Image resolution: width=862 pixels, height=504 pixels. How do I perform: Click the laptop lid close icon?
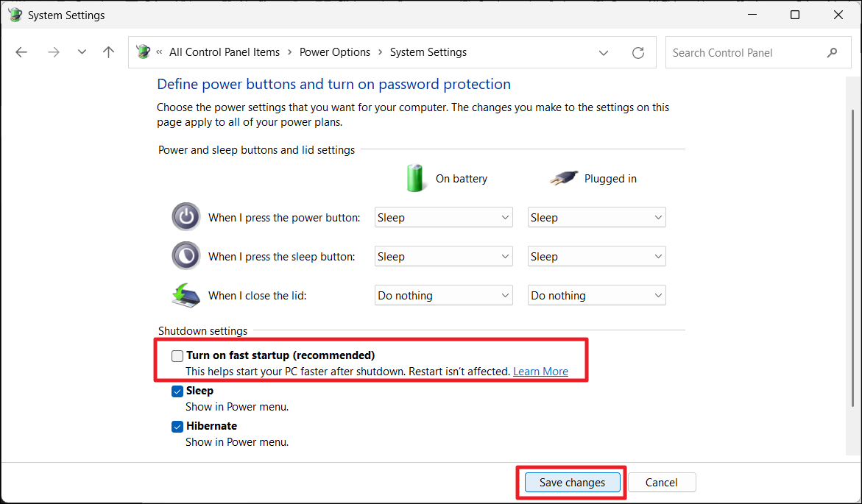click(x=186, y=295)
